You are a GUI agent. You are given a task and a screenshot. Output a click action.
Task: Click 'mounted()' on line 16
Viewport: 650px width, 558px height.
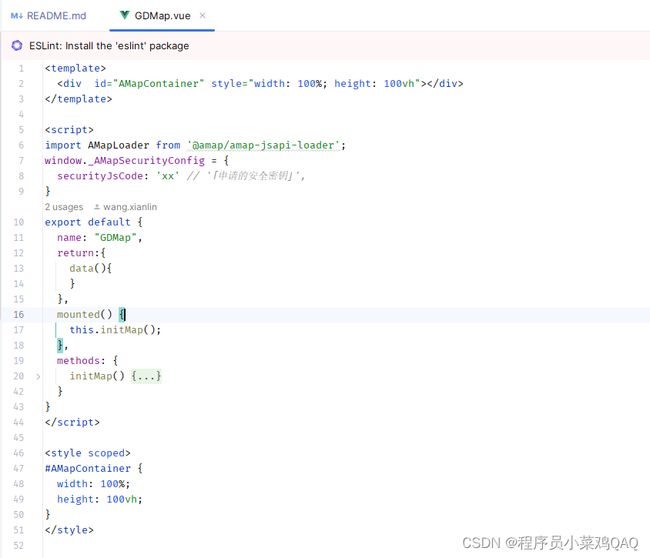[85, 315]
